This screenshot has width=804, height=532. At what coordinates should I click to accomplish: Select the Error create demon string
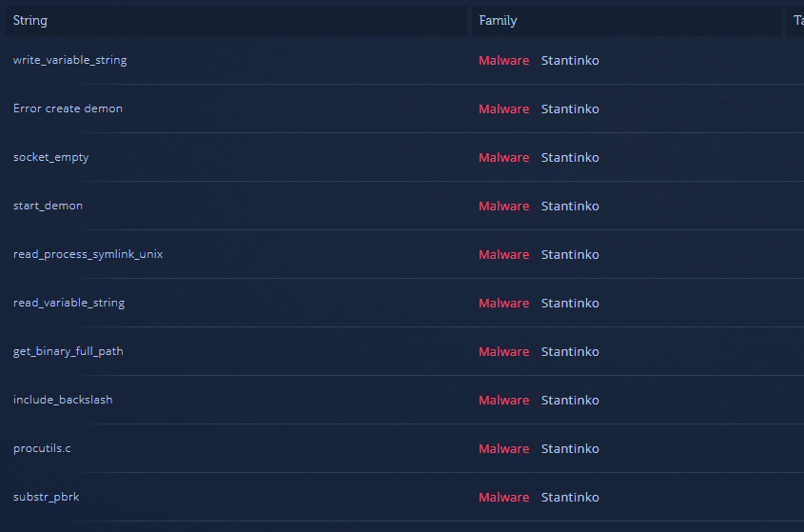point(68,108)
